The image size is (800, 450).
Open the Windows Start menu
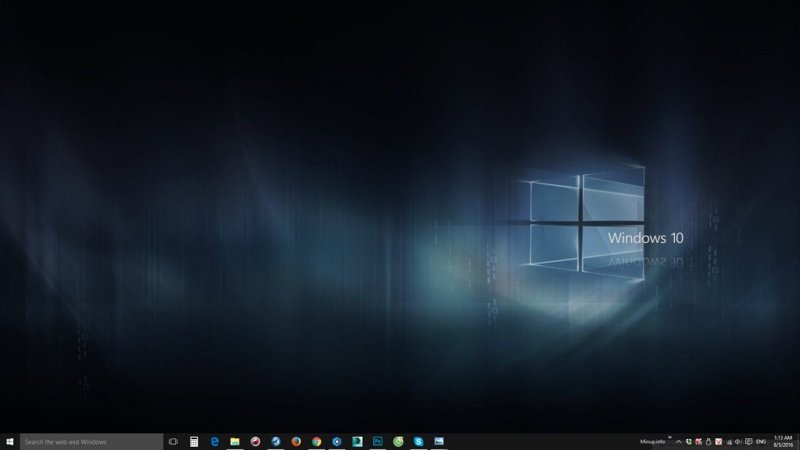[10, 442]
